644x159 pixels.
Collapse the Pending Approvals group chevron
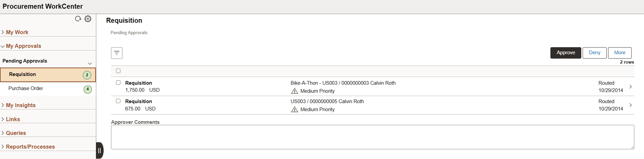click(x=90, y=64)
